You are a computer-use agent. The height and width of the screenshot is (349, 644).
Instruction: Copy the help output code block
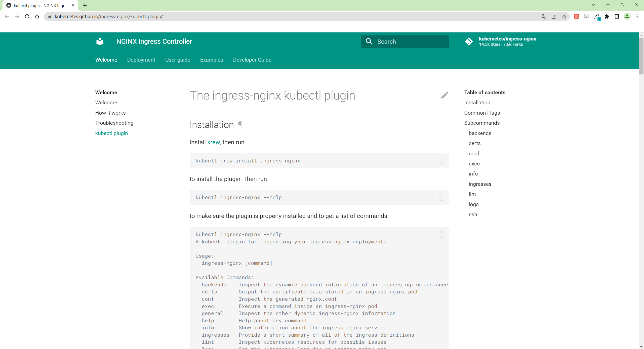pos(441,235)
